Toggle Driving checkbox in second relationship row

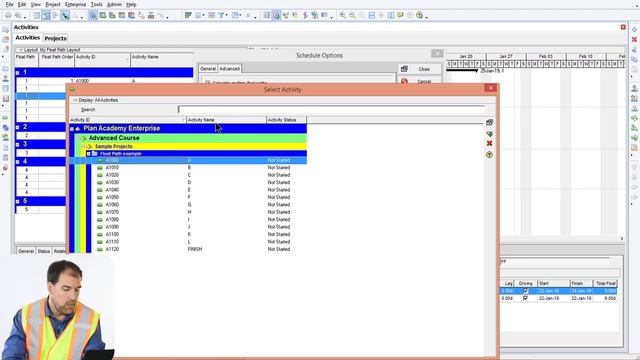525,298
